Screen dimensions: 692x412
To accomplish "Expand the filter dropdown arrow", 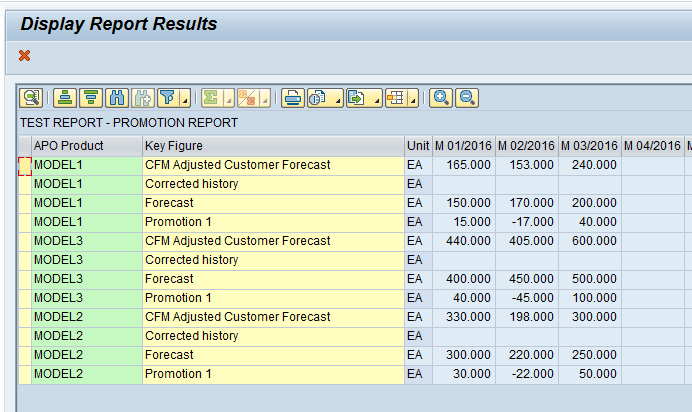I will [x=185, y=98].
